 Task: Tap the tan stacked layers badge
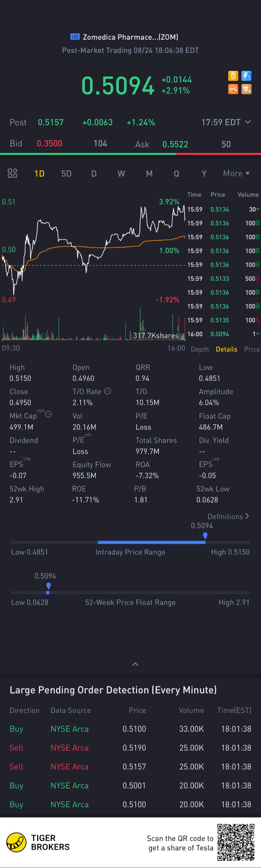point(246,89)
